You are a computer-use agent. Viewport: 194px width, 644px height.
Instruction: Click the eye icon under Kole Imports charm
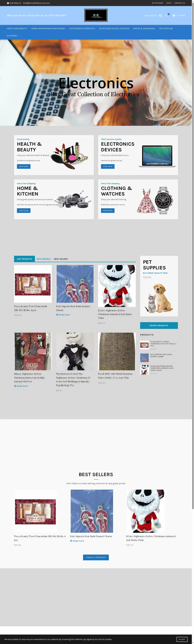click(57, 315)
